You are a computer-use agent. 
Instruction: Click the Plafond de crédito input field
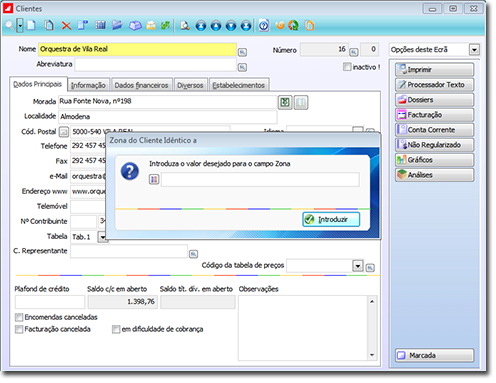tap(50, 302)
